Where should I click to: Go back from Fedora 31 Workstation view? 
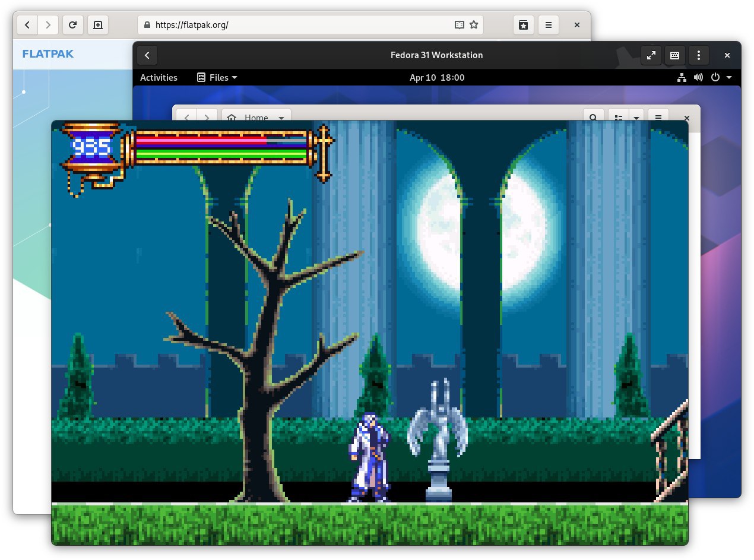pos(147,55)
